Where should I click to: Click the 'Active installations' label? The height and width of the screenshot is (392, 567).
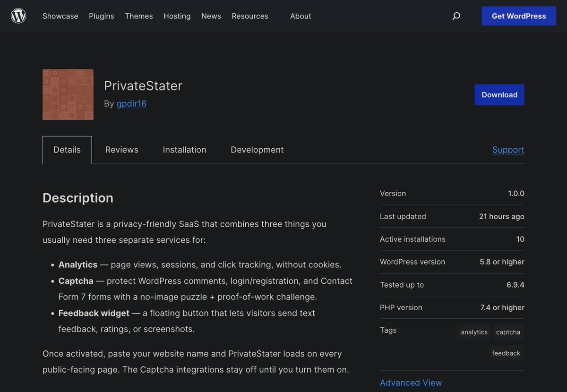[x=412, y=239]
